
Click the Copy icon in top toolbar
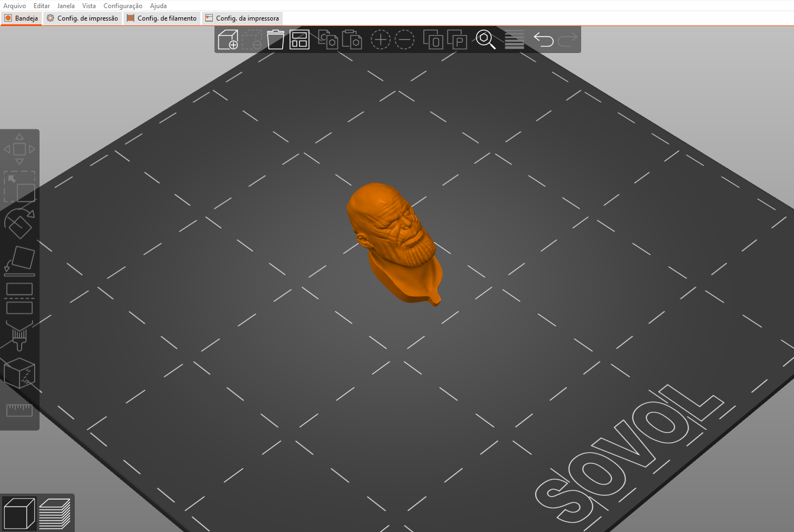(x=328, y=40)
